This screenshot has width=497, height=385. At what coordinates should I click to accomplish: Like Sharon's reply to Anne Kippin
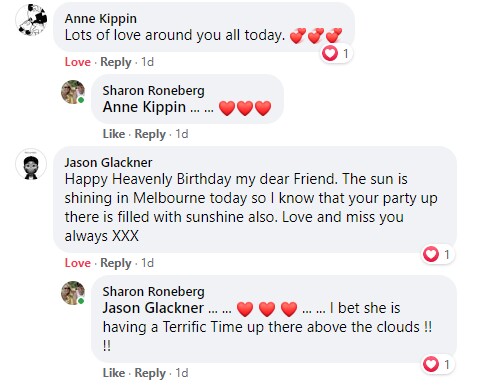coord(114,134)
